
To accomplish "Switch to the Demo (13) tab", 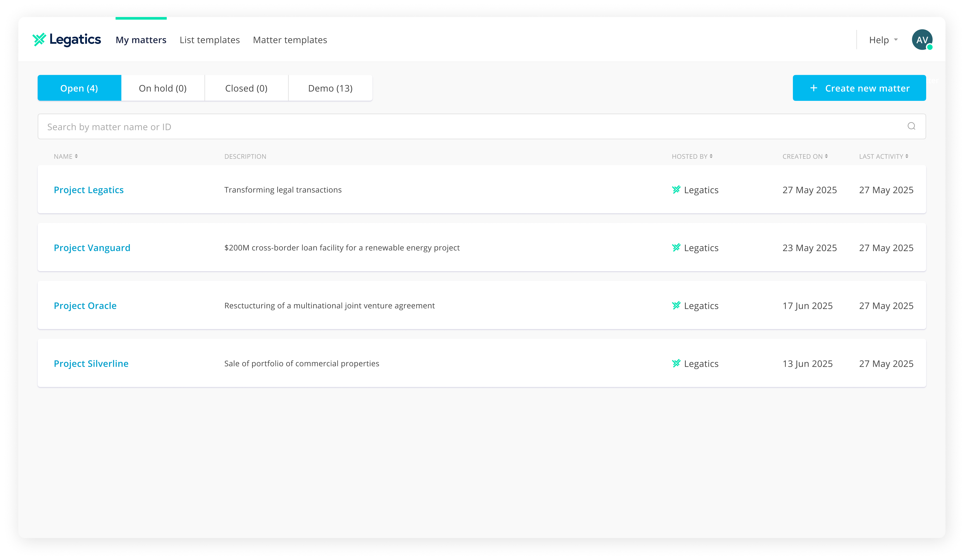I will (330, 88).
